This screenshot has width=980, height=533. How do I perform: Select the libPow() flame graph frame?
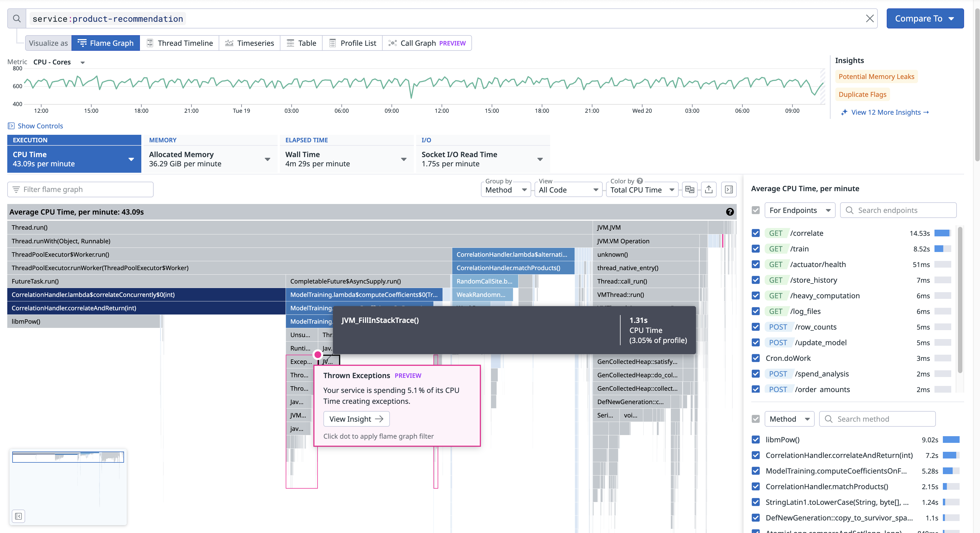[x=83, y=321]
